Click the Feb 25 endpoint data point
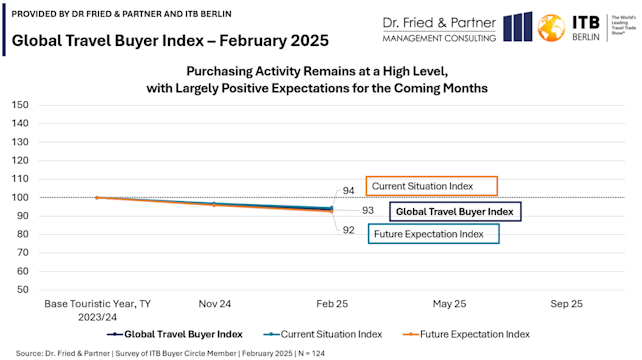The height and width of the screenshot is (360, 642). [331, 210]
